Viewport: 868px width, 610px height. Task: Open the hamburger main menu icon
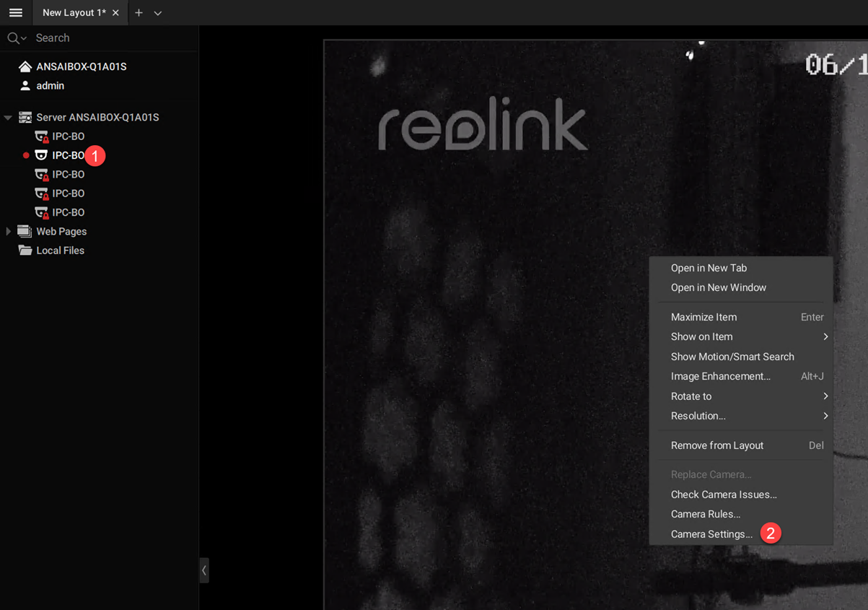(15, 13)
